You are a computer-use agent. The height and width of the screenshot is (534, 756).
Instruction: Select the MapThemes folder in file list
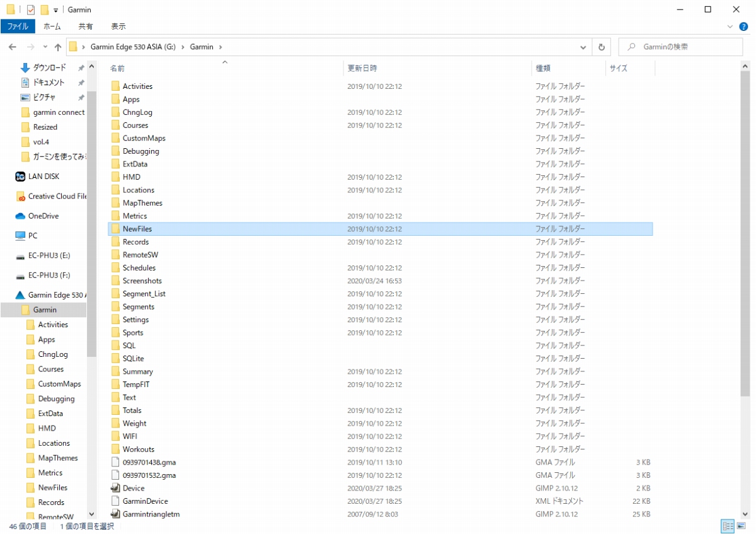[142, 203]
